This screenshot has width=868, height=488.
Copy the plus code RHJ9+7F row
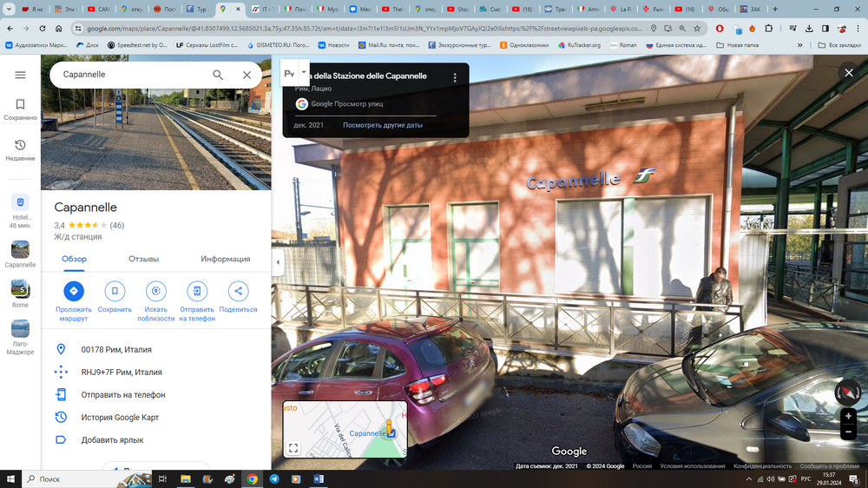[x=156, y=373]
